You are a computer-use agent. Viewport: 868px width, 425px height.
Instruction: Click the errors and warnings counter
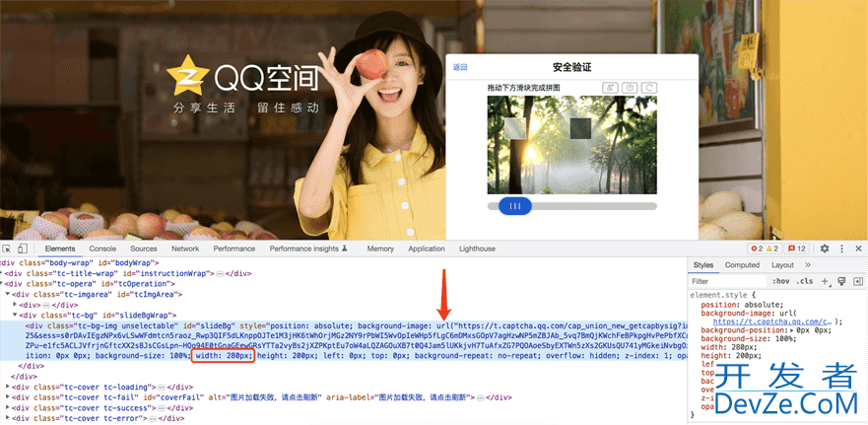(x=765, y=248)
